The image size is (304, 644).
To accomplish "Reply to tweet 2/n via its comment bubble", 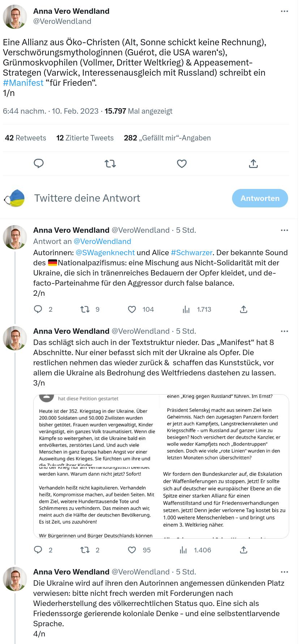I will [38, 309].
